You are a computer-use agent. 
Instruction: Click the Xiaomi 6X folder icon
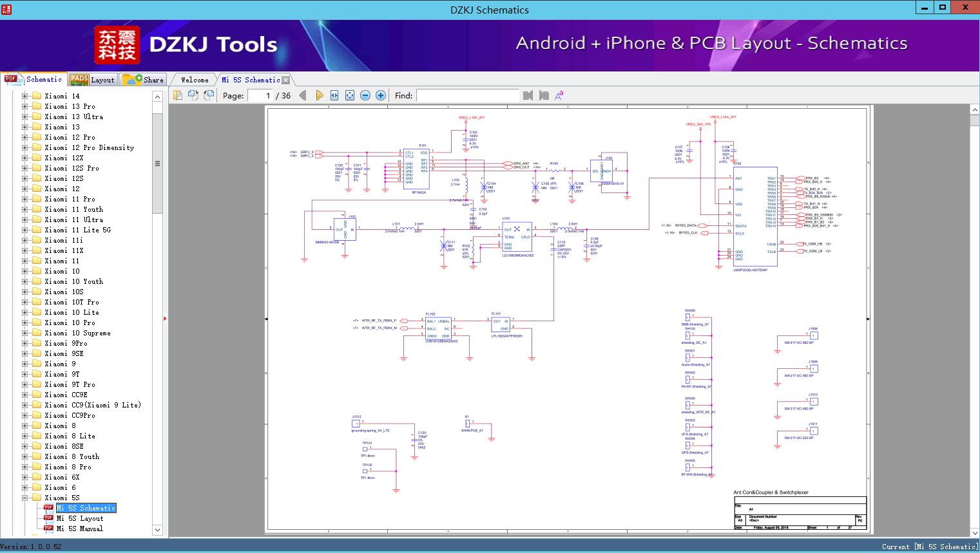(x=37, y=477)
